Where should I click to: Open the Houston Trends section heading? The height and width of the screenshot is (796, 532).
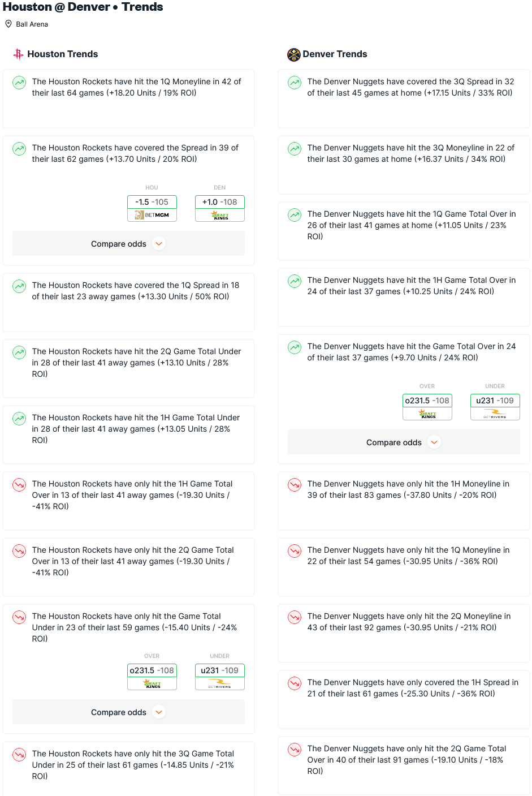(63, 54)
